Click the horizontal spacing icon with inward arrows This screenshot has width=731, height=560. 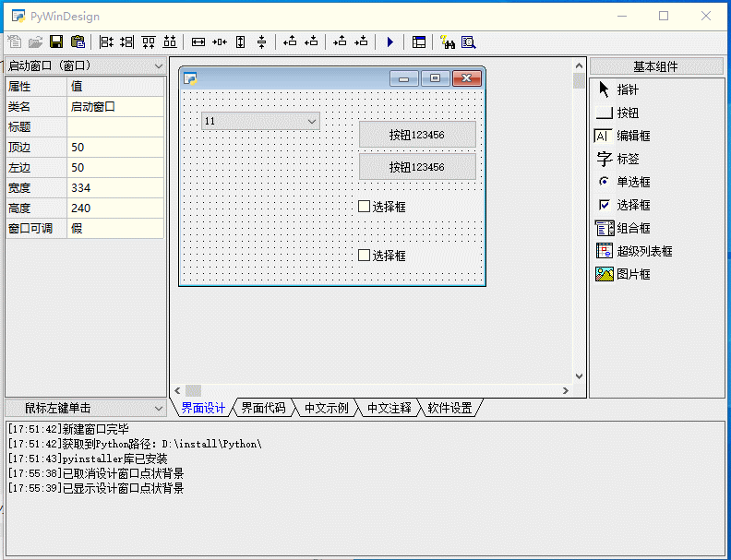coord(219,42)
